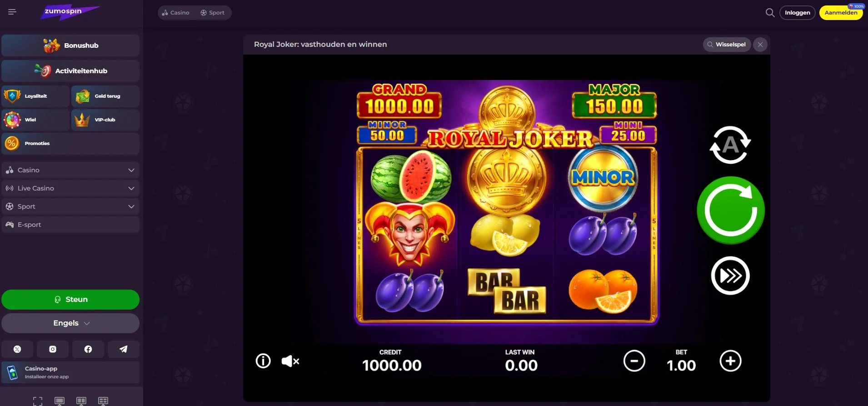Collapse sidebar with hamburger menu icon
868x406 pixels.
[12, 12]
